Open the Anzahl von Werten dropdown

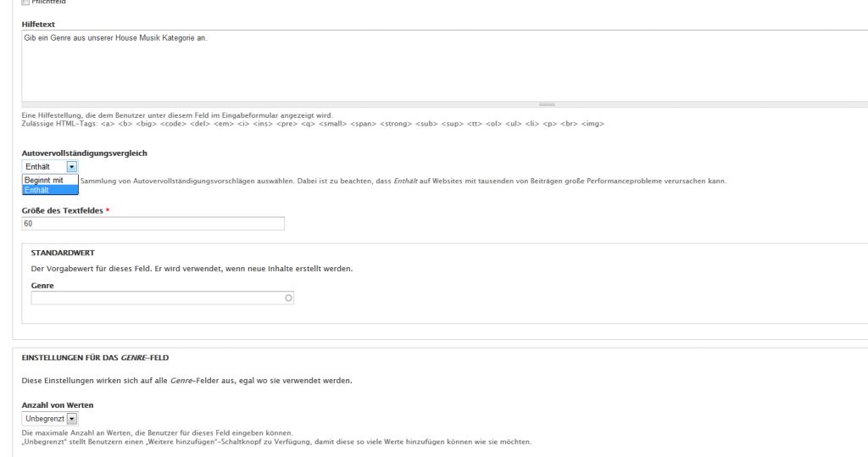(x=49, y=418)
